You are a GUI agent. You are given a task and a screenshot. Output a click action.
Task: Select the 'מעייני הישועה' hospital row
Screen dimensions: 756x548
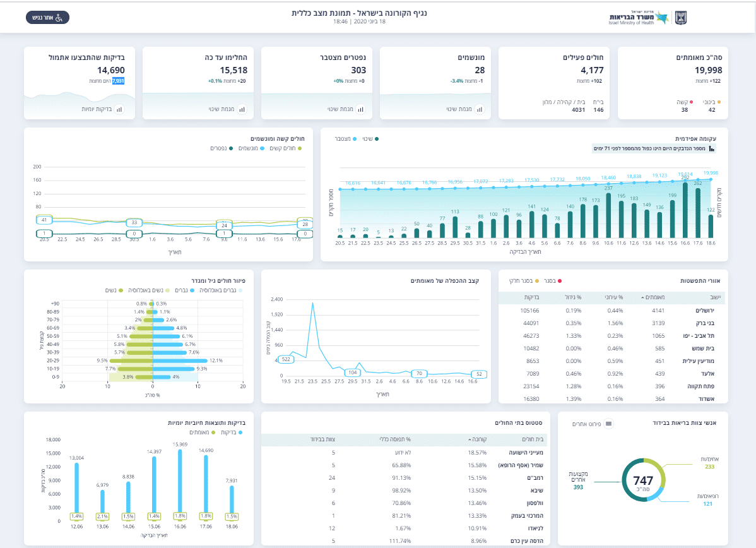point(406,453)
